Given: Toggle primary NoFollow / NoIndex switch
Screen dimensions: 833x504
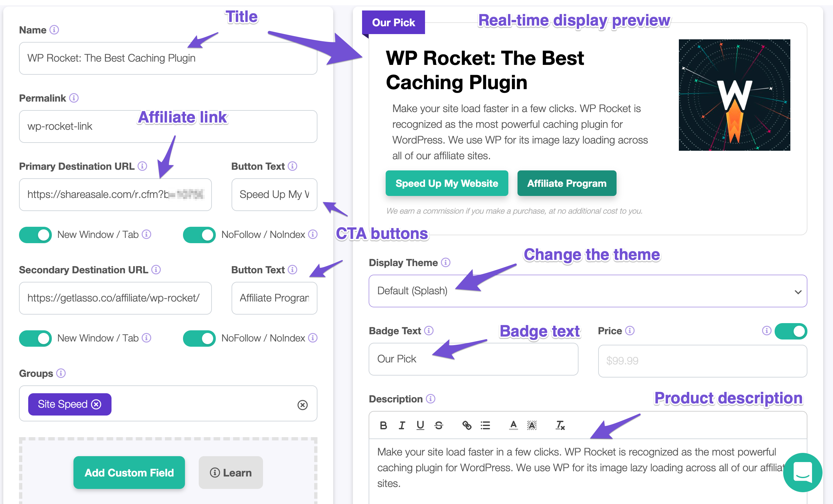Looking at the screenshot, I should point(199,235).
